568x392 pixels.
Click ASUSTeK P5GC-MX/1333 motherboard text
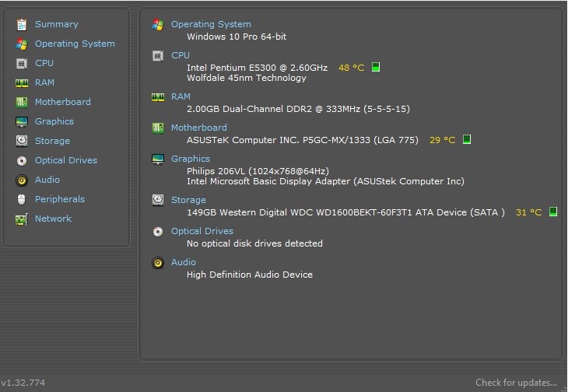pyautogui.click(x=303, y=140)
